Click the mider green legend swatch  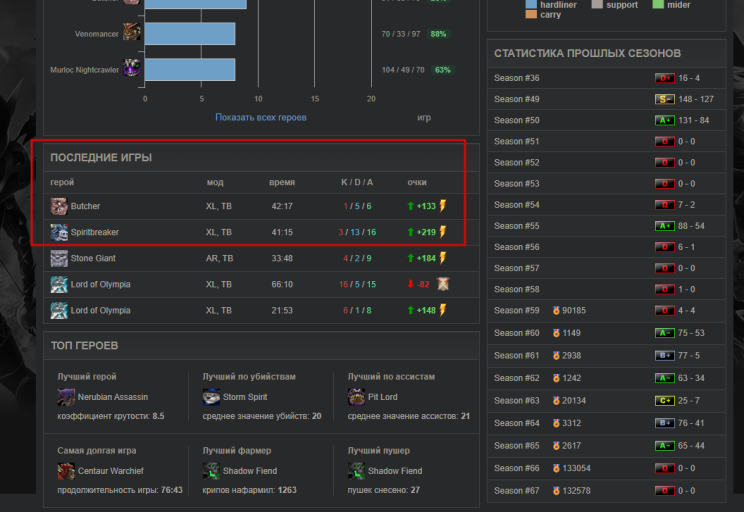click(x=658, y=4)
